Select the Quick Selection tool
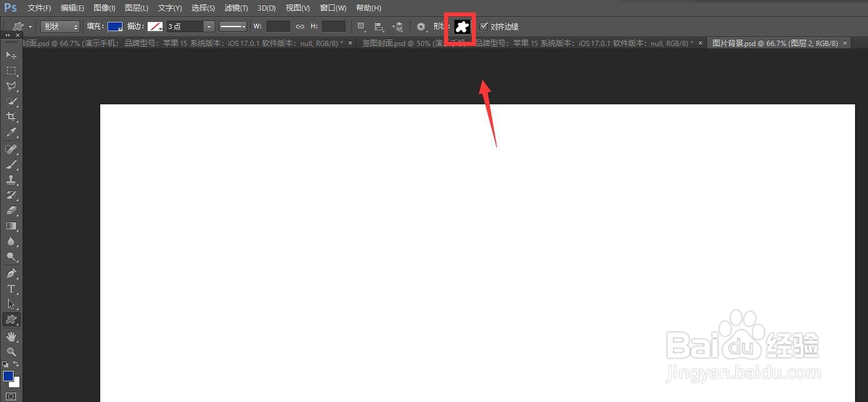This screenshot has width=868, height=402. (x=11, y=101)
